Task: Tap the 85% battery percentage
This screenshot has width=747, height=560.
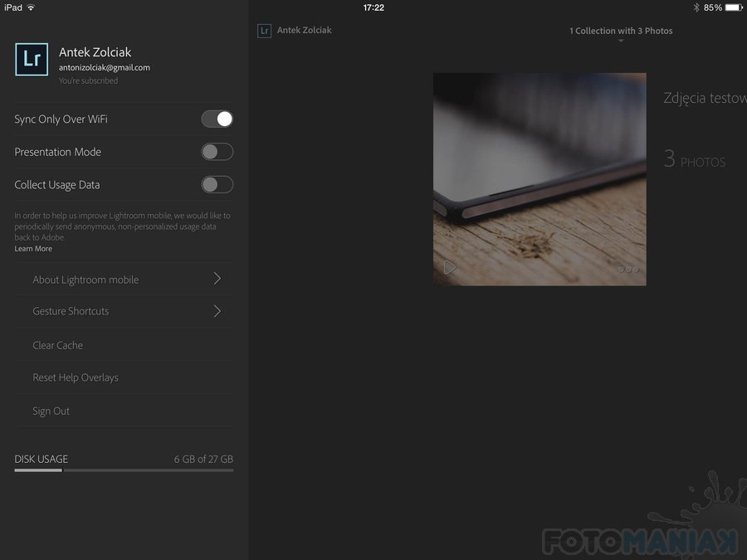Action: 713,7
